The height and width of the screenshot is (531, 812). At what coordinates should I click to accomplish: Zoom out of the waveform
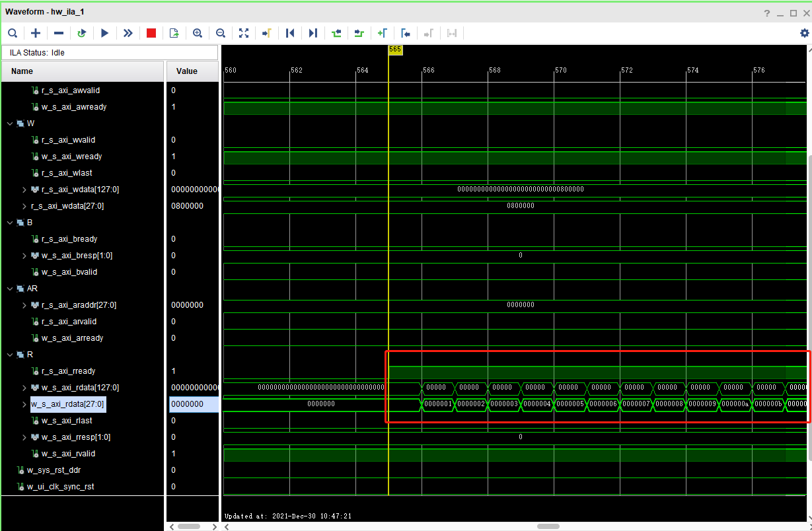[x=220, y=33]
